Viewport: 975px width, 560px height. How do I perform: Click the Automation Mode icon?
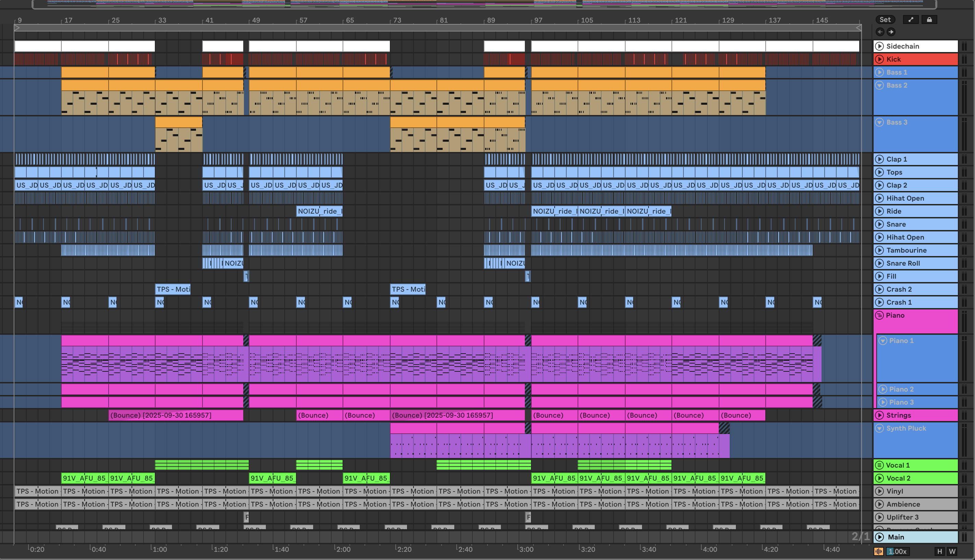coord(910,20)
